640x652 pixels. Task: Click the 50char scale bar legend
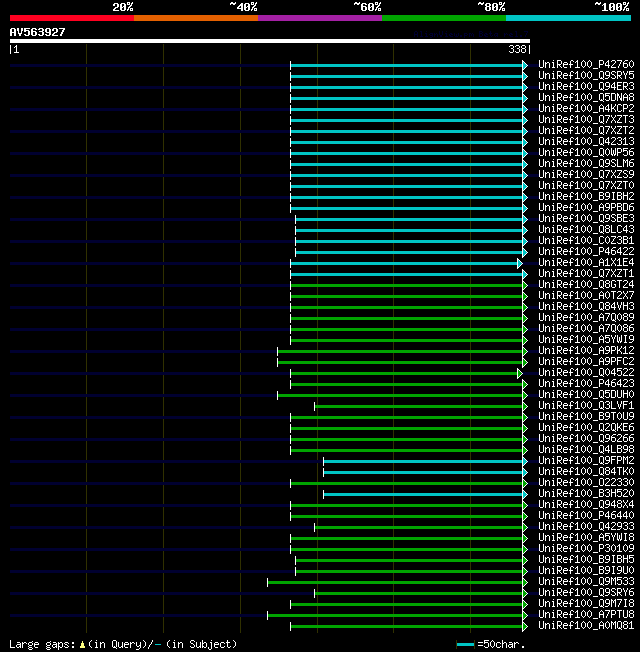[465, 645]
